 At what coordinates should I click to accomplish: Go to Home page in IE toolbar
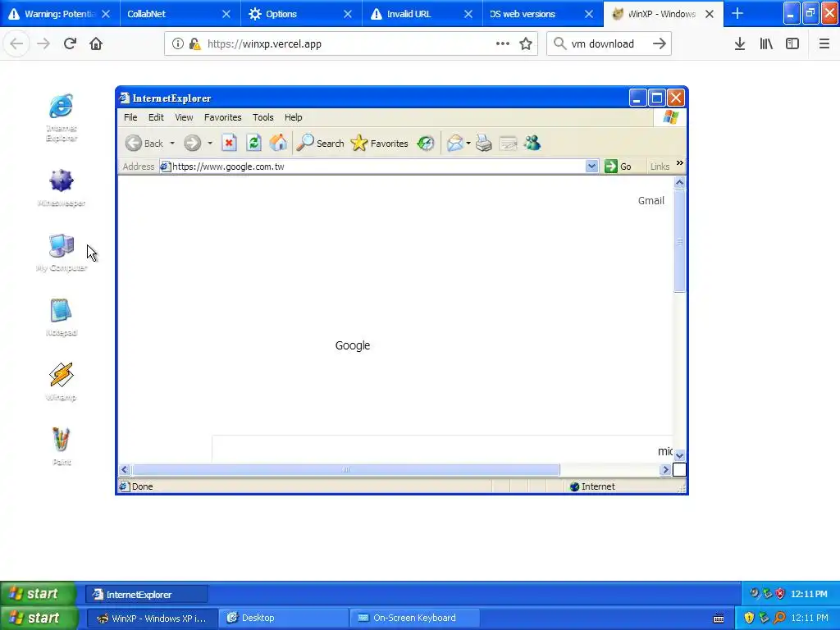tap(278, 143)
